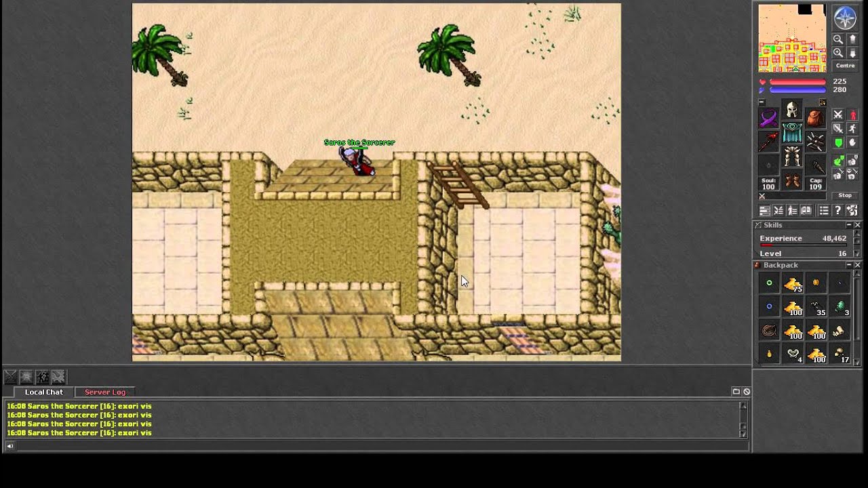This screenshot has height=488, width=868.
Task: Toggle chase opponent mode
Action: click(852, 128)
